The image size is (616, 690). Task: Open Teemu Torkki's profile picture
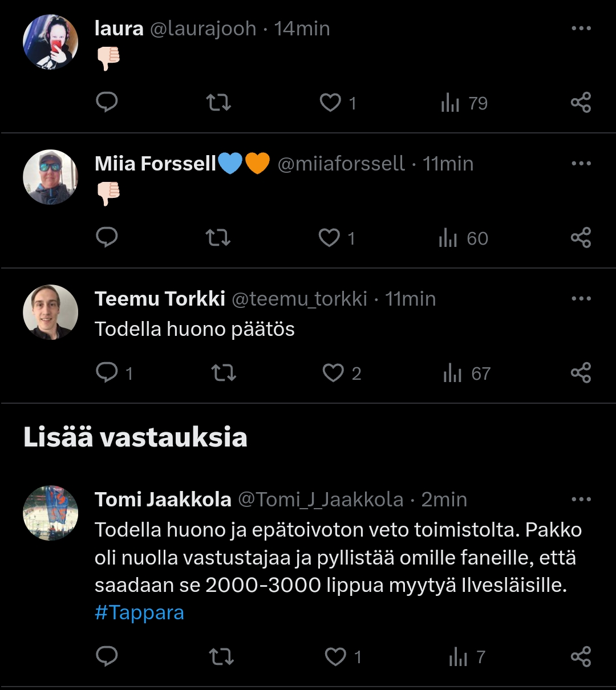point(50,312)
